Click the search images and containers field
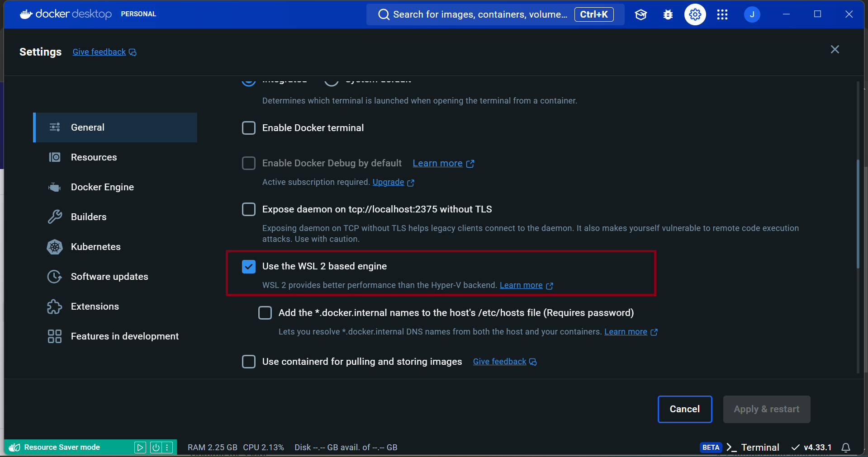 pos(495,14)
